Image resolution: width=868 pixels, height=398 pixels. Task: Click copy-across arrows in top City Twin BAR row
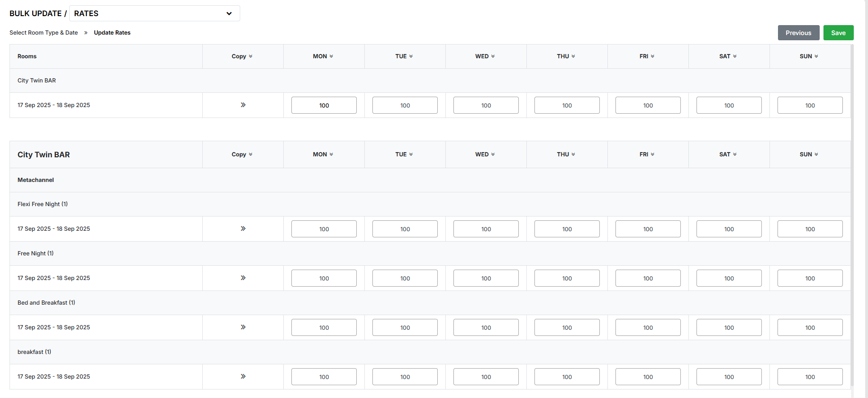click(243, 105)
